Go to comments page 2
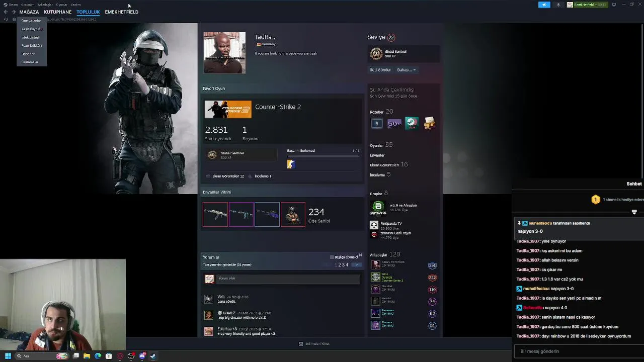This screenshot has width=644, height=362. tap(340, 265)
